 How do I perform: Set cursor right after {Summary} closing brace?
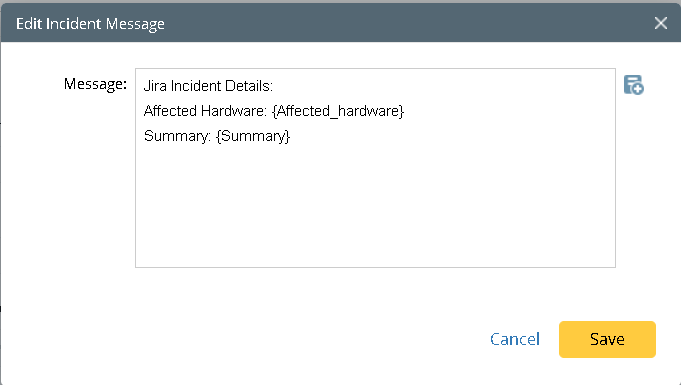coord(291,136)
